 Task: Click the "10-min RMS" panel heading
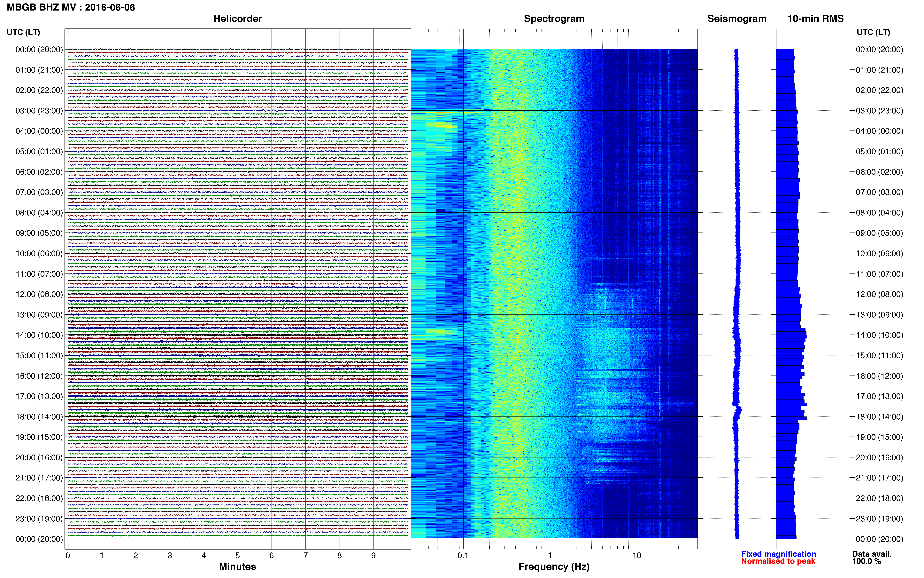[816, 19]
